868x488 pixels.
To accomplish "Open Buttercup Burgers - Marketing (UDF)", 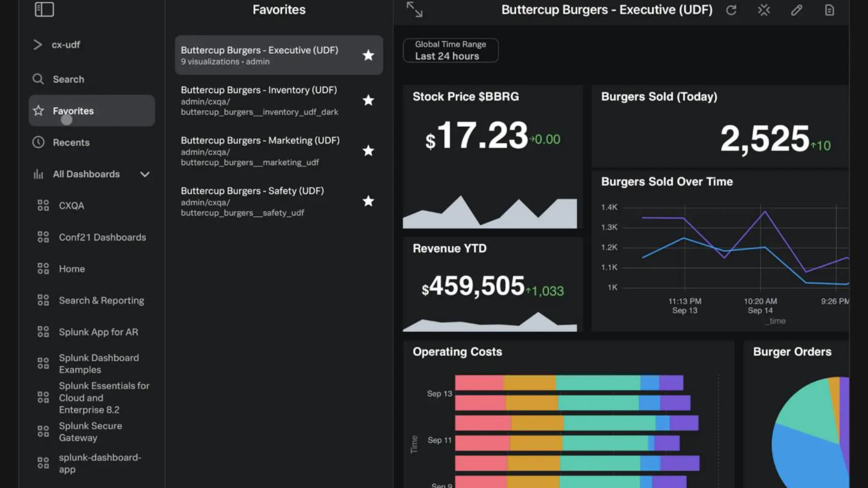I will pyautogui.click(x=279, y=151).
